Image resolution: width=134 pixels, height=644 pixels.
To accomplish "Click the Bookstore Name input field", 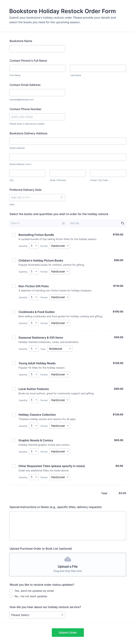I will pyautogui.click(x=37, y=49).
